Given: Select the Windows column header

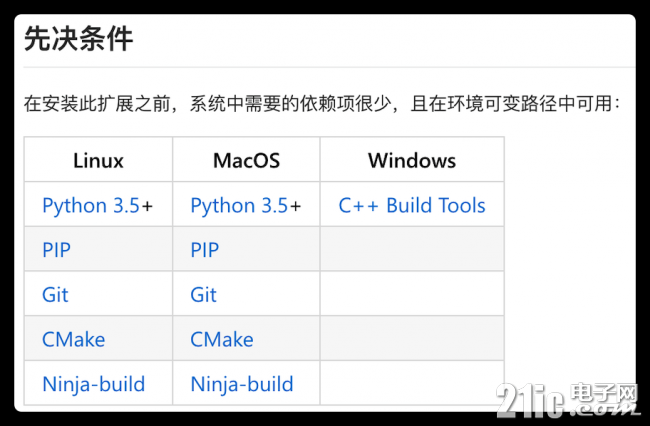Looking at the screenshot, I should click(x=412, y=160).
